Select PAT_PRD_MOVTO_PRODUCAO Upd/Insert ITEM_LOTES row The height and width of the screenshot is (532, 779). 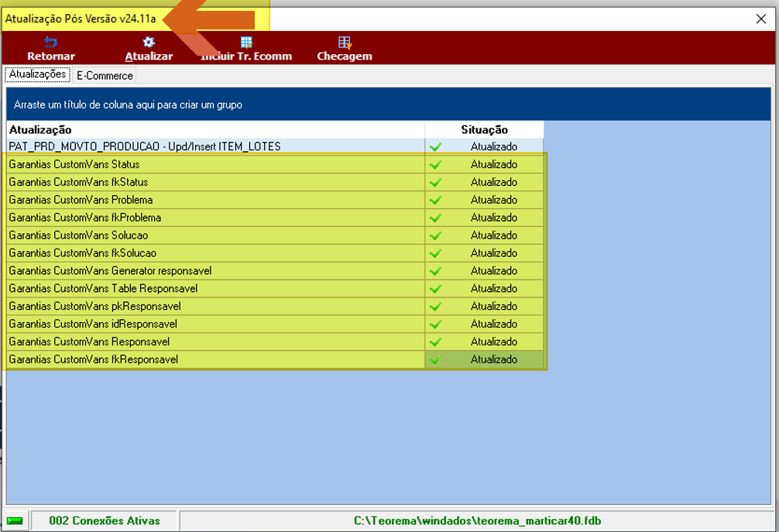pos(275,146)
